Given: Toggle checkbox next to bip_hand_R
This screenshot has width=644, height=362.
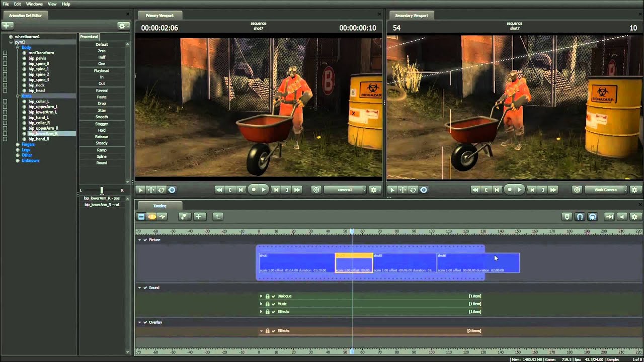Looking at the screenshot, I should (x=6, y=139).
